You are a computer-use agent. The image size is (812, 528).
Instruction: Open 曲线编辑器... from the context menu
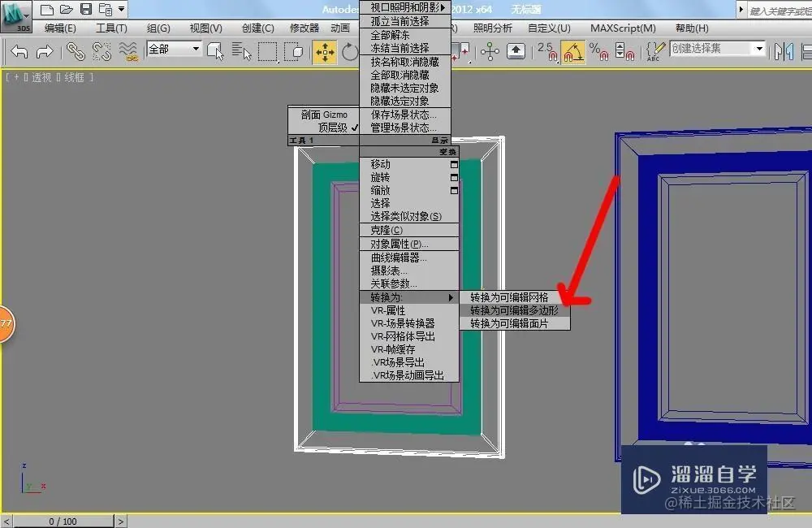(x=408, y=258)
